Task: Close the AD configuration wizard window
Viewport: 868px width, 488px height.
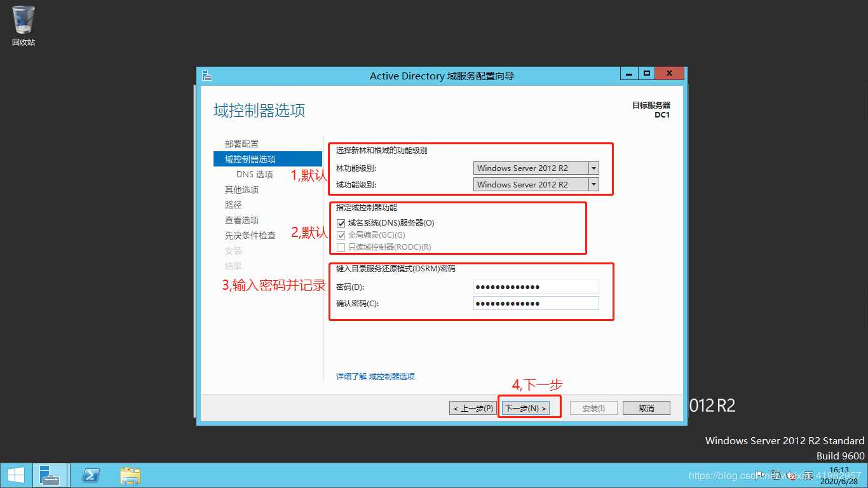Action: tap(669, 74)
